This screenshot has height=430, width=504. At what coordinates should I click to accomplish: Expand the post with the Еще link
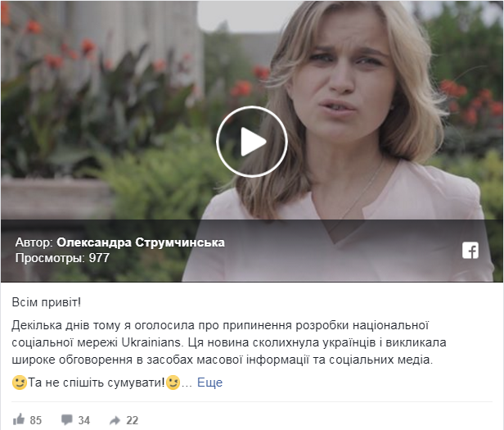pyautogui.click(x=210, y=382)
